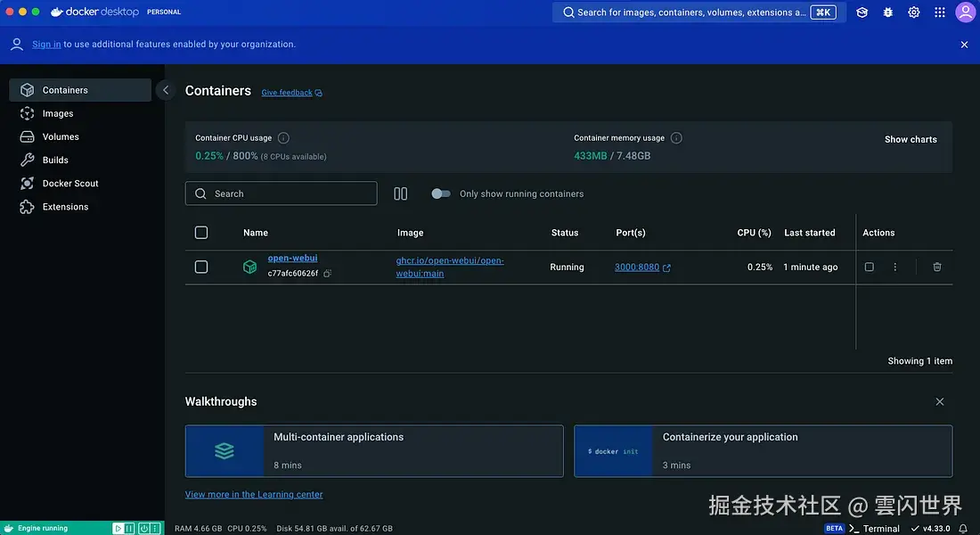The height and width of the screenshot is (535, 980).
Task: Open the user account avatar
Action: [x=965, y=12]
